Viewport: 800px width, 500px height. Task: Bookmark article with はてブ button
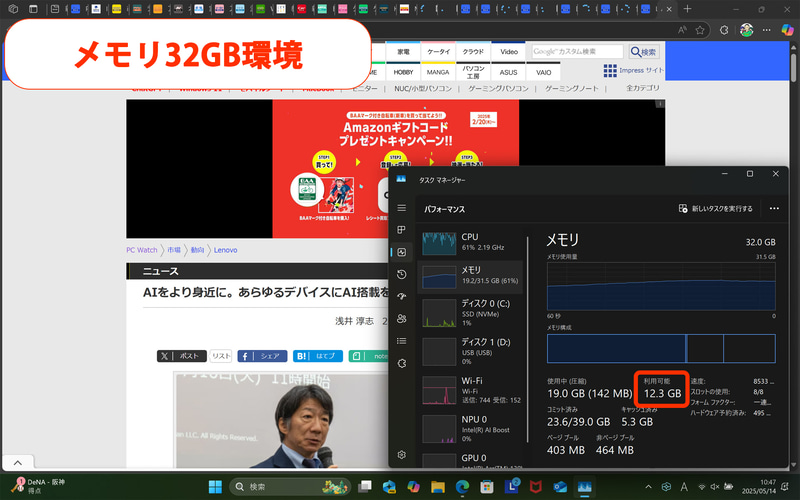(317, 356)
